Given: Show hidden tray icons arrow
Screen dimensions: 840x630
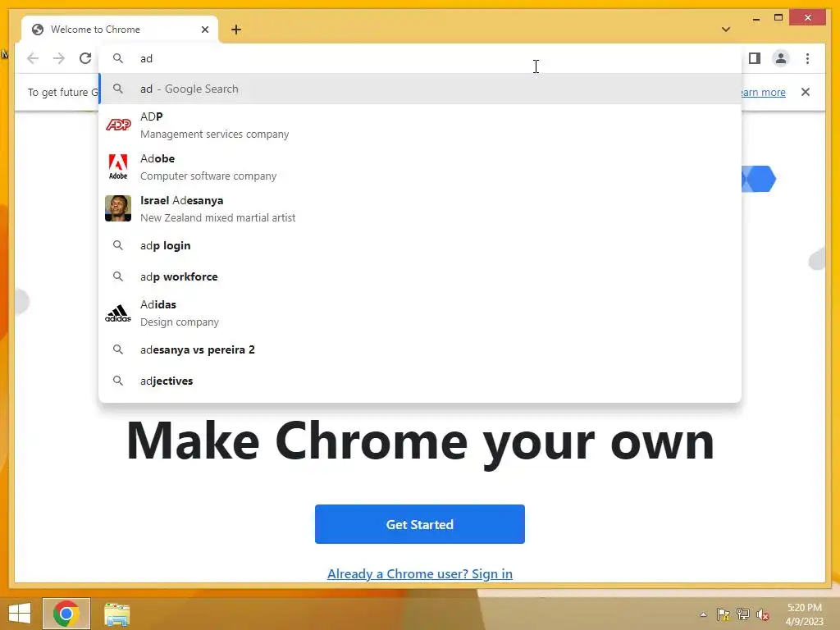Looking at the screenshot, I should point(703,614).
